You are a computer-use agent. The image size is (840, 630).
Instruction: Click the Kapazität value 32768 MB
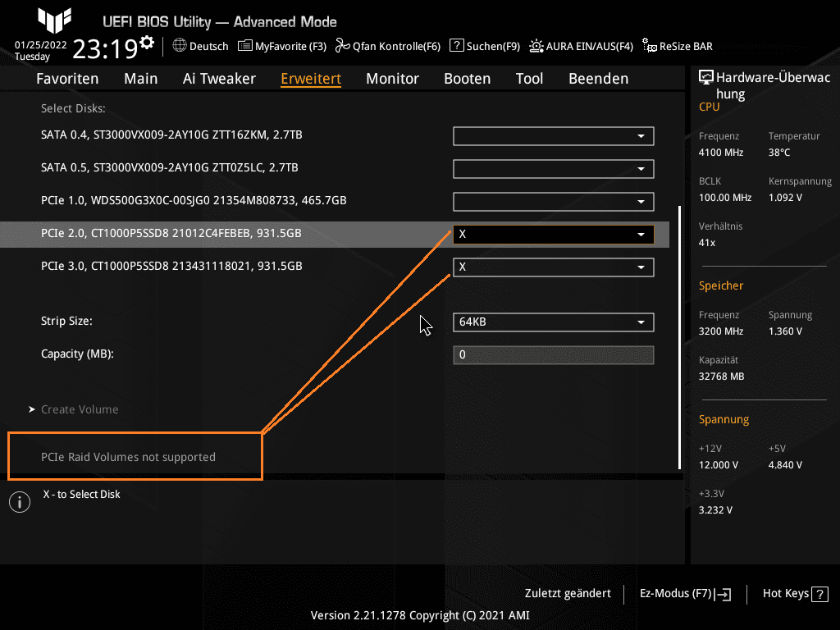[721, 376]
